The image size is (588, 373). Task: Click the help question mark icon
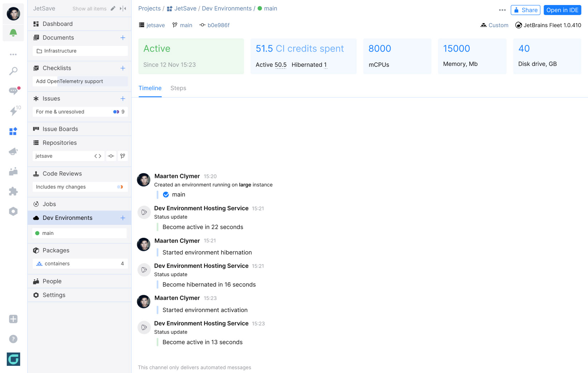(x=13, y=339)
